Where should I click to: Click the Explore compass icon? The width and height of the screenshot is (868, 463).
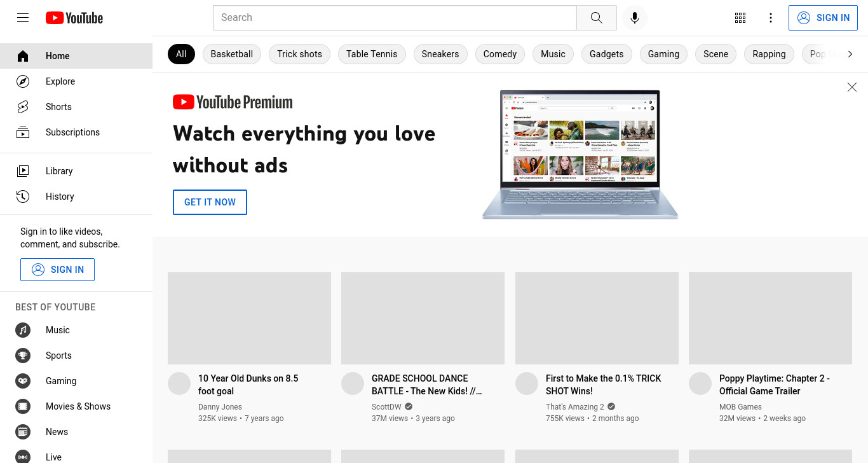click(23, 81)
